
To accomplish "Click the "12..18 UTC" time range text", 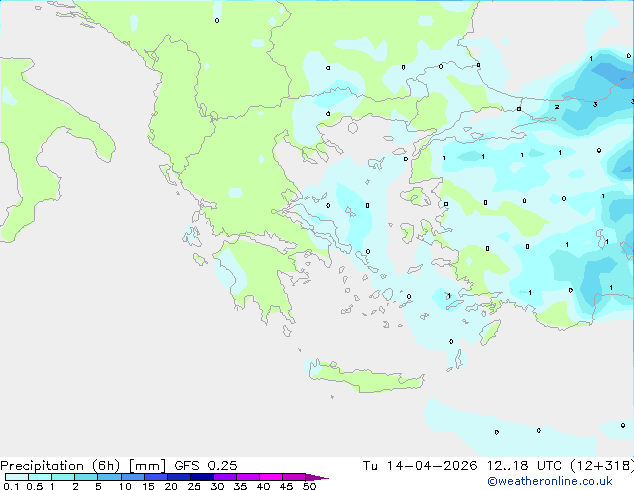I will (x=524, y=466).
